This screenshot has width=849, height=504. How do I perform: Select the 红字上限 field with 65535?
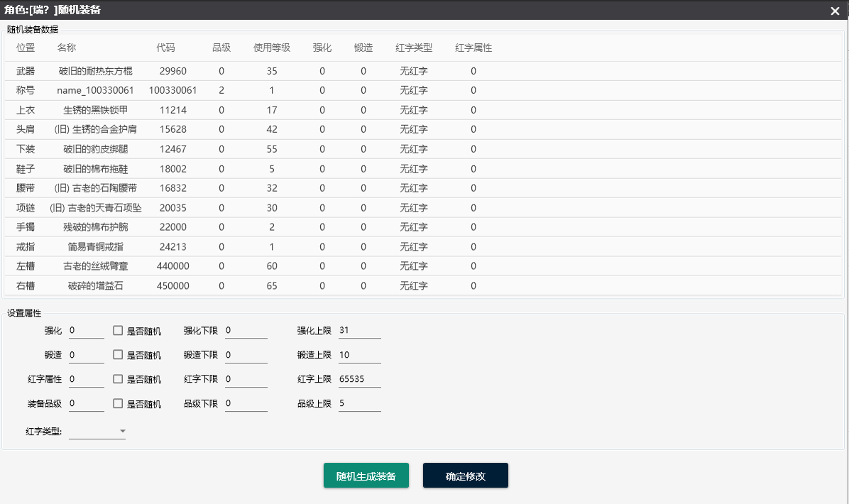click(x=359, y=379)
